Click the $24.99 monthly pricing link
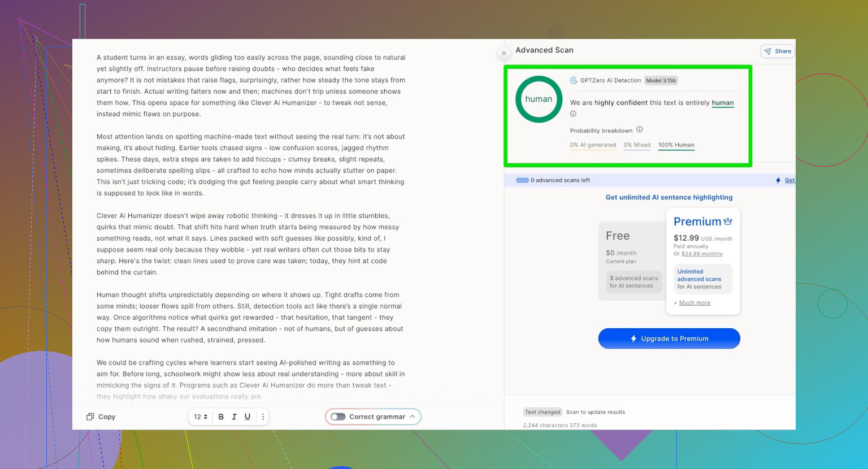 pos(702,254)
